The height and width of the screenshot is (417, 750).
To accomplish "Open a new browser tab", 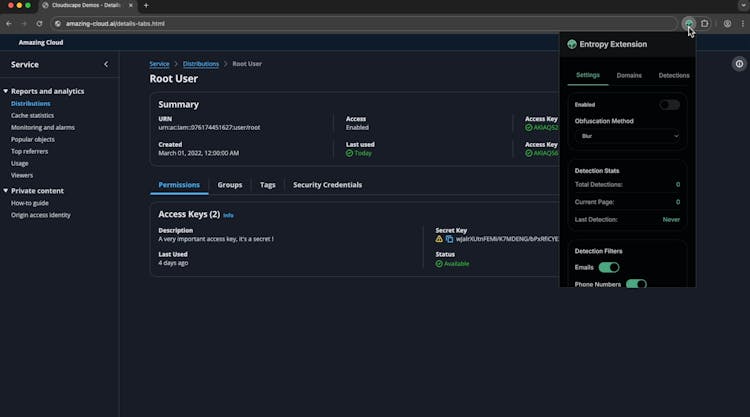I will point(146,5).
